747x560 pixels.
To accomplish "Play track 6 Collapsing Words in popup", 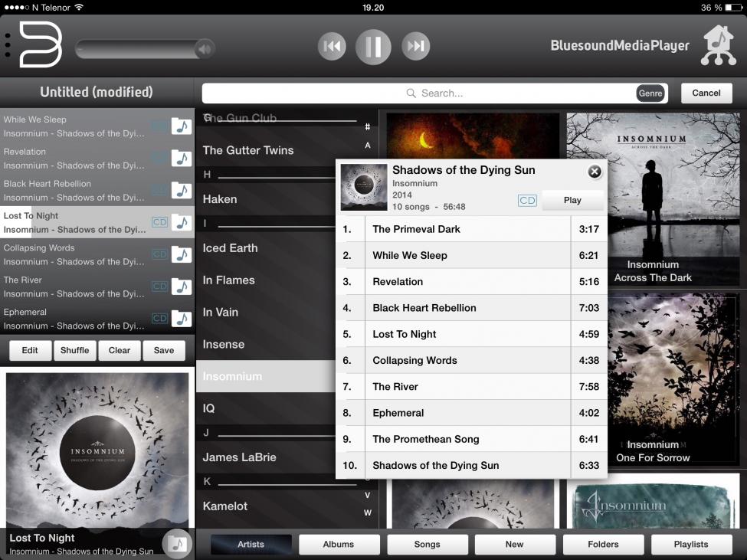I will point(471,361).
